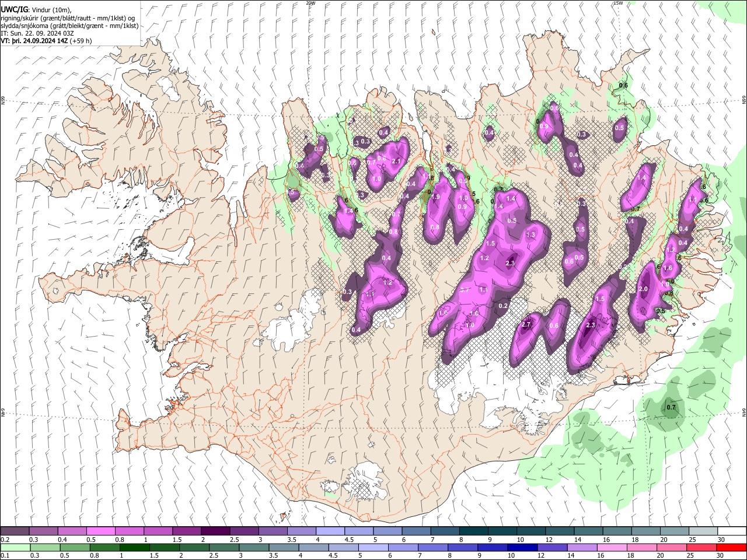Click the '0.2' label on the purple legend row
The width and height of the screenshot is (747, 560).
pos(5,540)
